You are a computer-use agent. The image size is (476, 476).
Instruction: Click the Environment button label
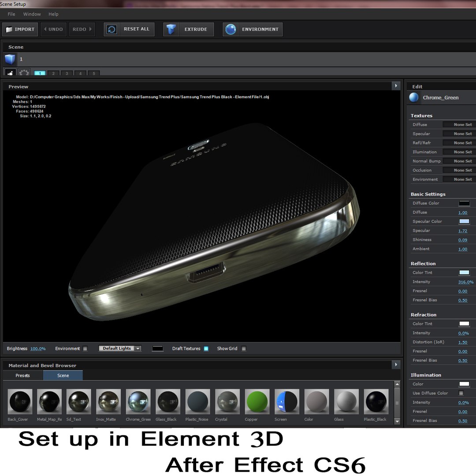[260, 29]
